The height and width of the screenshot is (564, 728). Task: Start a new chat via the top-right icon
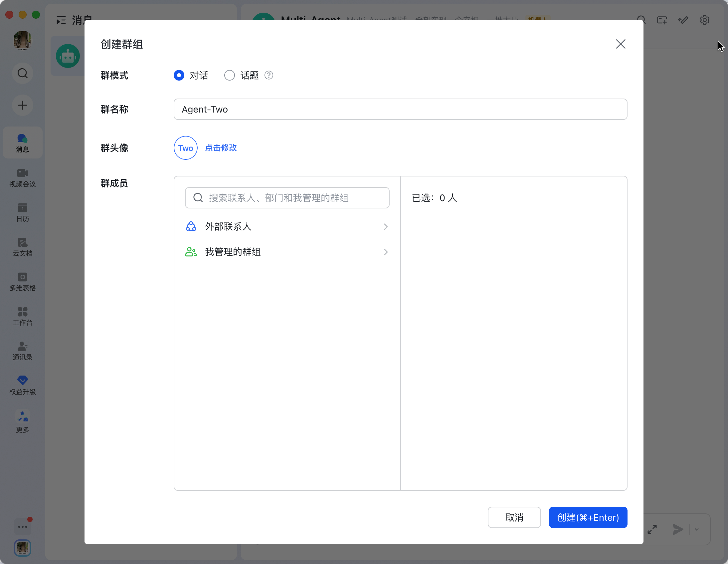pyautogui.click(x=662, y=20)
